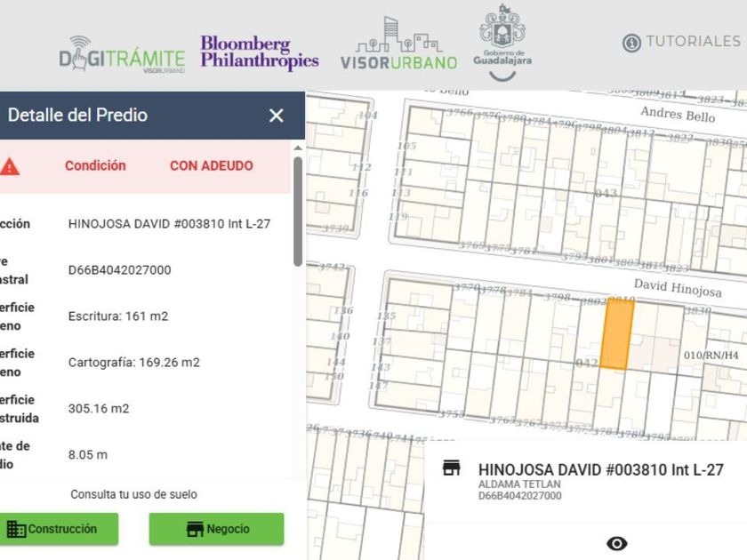The height and width of the screenshot is (560, 747).
Task: Click the Construcción button
Action: tap(59, 529)
